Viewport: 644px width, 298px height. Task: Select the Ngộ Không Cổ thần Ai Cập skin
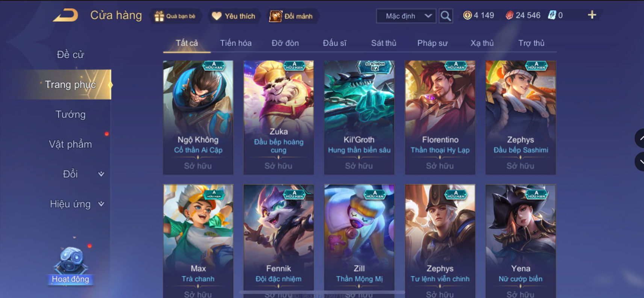click(x=198, y=117)
